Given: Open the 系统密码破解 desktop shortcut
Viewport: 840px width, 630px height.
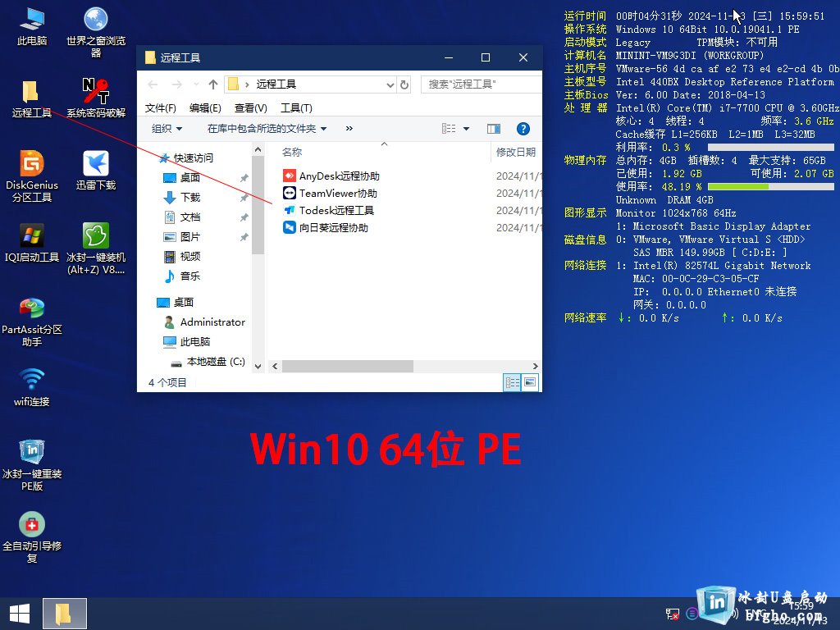Looking at the screenshot, I should click(96, 98).
